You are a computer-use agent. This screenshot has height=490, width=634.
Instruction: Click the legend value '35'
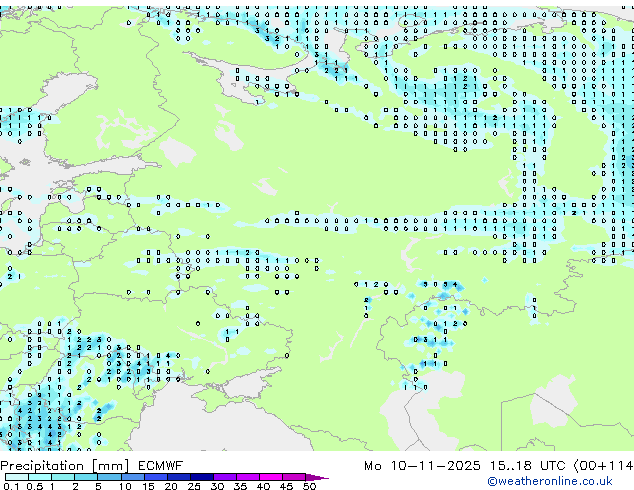tap(240, 486)
